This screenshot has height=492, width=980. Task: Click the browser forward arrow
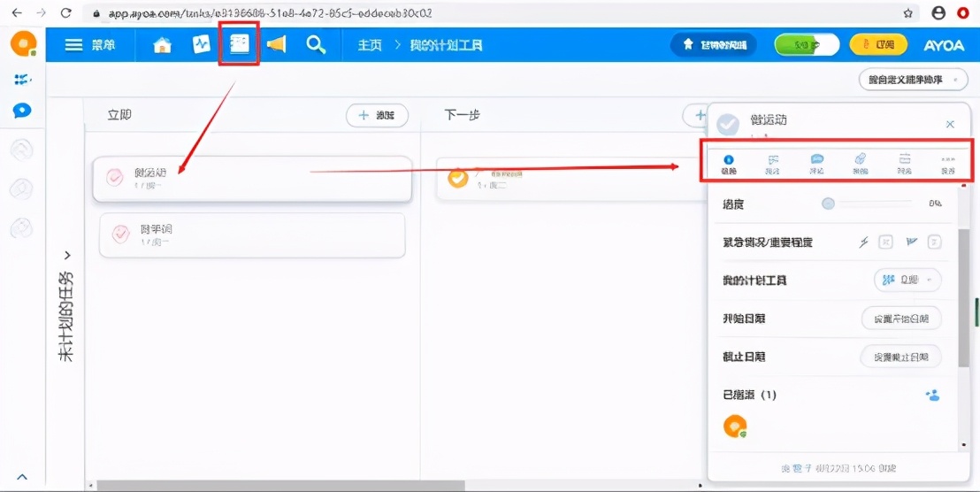click(x=41, y=12)
